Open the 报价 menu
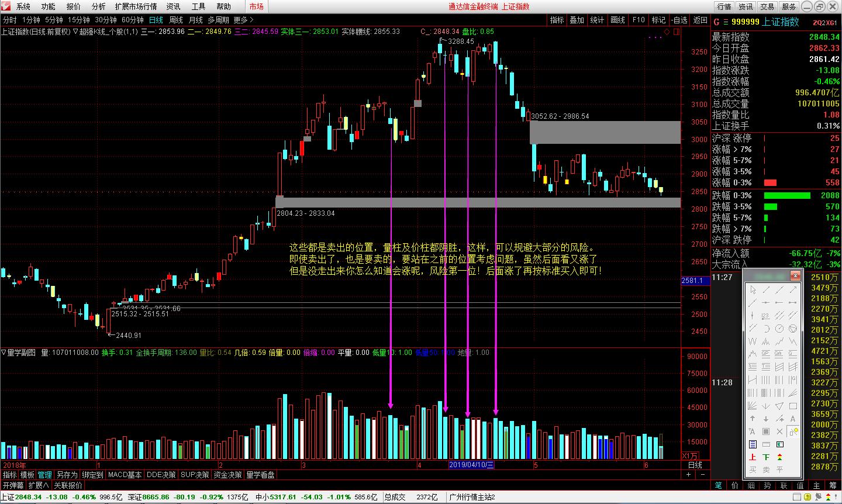Image resolution: width=842 pixels, height=504 pixels. pyautogui.click(x=74, y=6)
